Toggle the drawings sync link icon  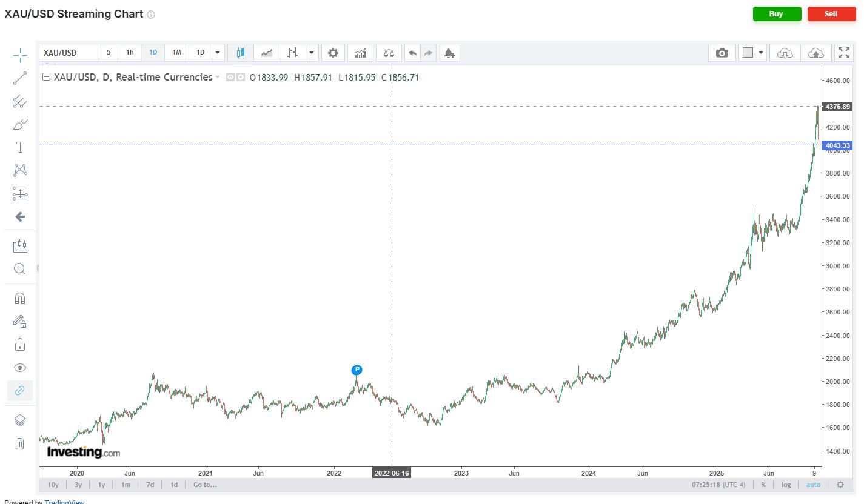coord(20,391)
